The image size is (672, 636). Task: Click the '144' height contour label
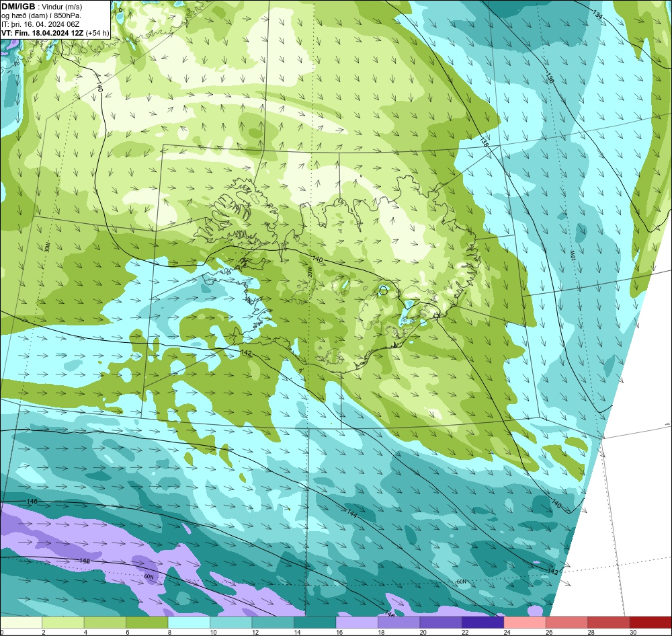[352, 512]
